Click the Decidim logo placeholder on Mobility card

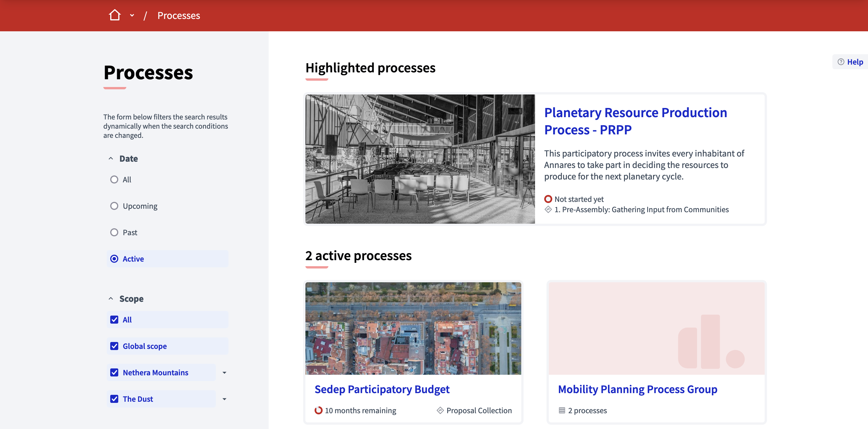711,341
